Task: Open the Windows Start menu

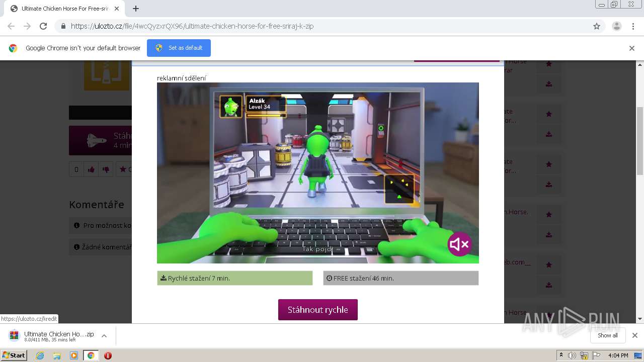Action: point(14,355)
